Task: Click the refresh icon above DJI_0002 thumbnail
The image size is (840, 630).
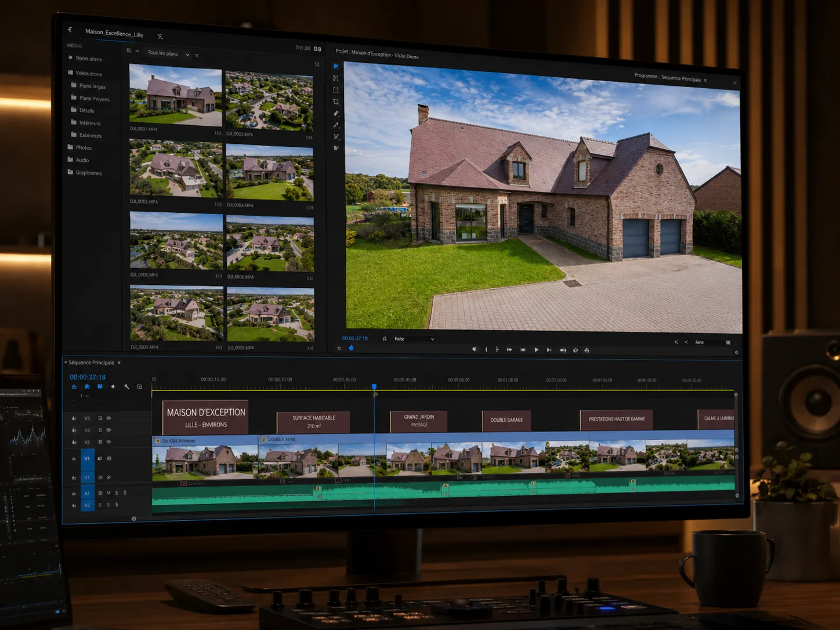Action: tap(317, 64)
